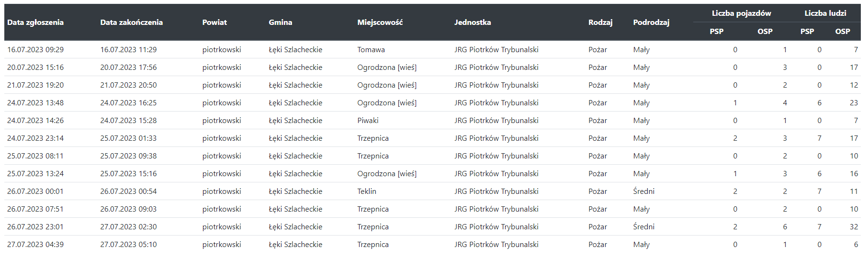Click the Gmina column header
The image size is (868, 259).
click(x=280, y=23)
